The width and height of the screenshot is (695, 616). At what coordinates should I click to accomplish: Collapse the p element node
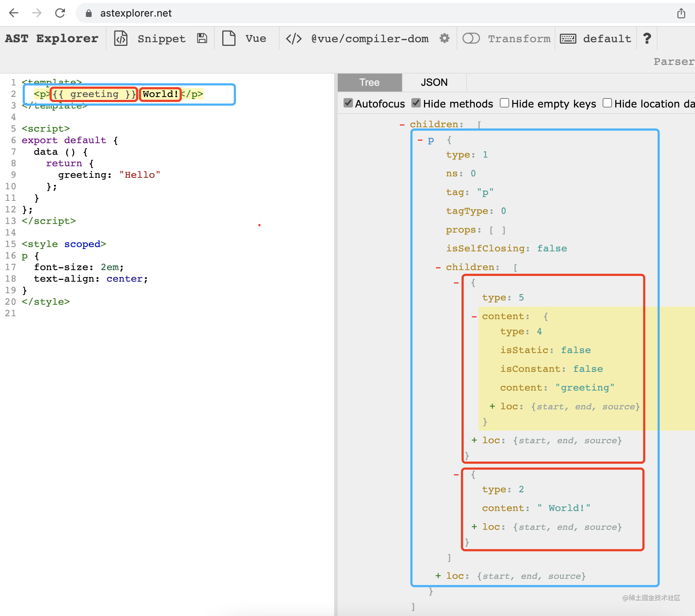point(420,140)
